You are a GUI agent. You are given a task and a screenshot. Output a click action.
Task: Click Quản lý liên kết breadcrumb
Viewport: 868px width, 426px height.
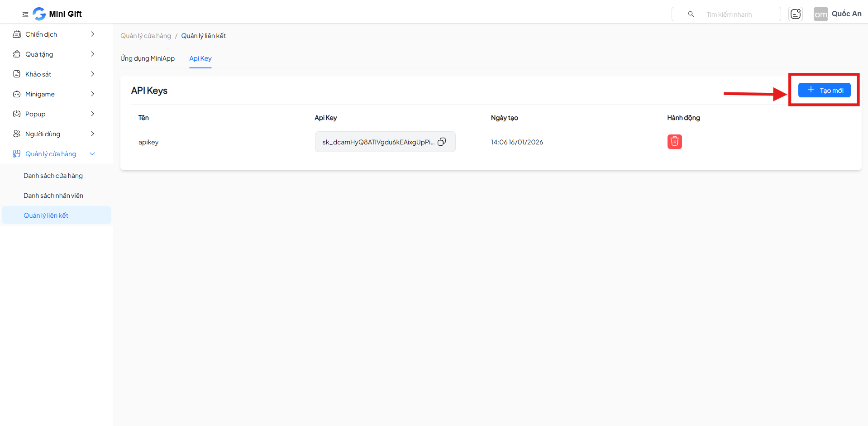pos(204,36)
